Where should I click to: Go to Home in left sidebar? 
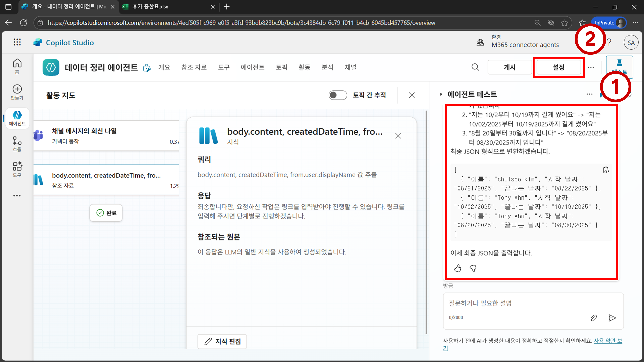click(17, 66)
